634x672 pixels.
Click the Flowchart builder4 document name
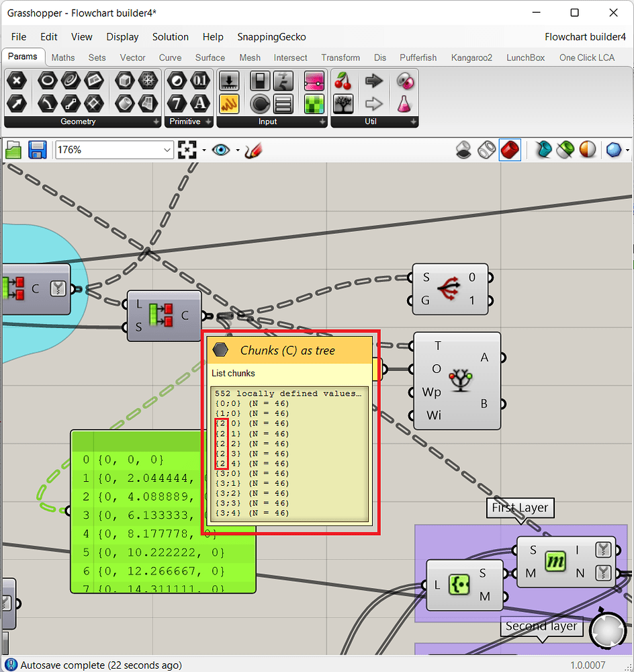pos(584,37)
